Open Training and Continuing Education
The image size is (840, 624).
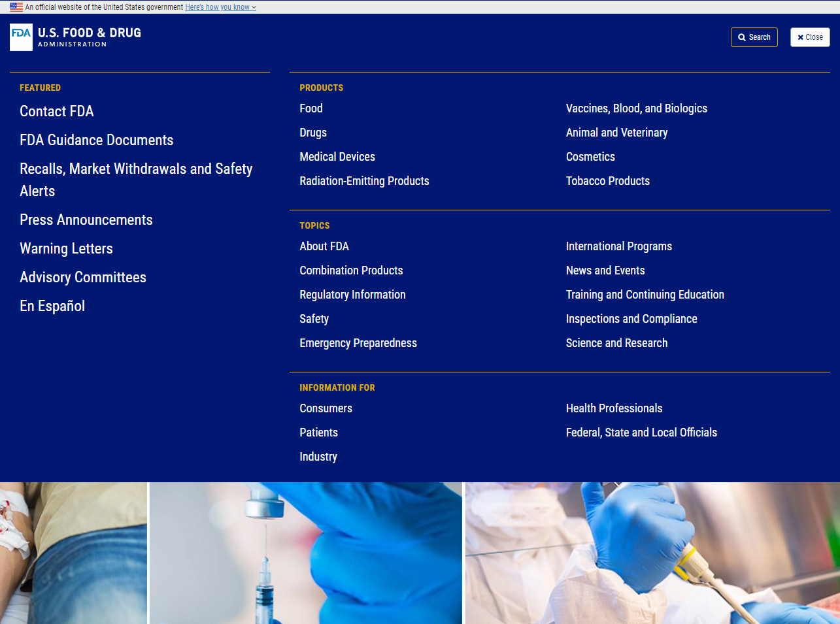click(645, 295)
